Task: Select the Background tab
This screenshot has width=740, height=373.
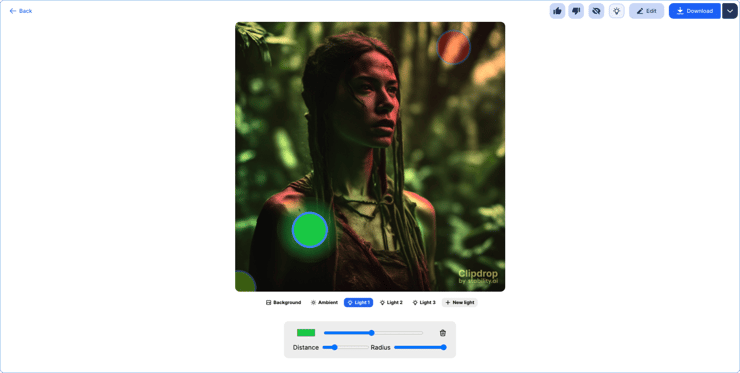Action: [x=283, y=303]
